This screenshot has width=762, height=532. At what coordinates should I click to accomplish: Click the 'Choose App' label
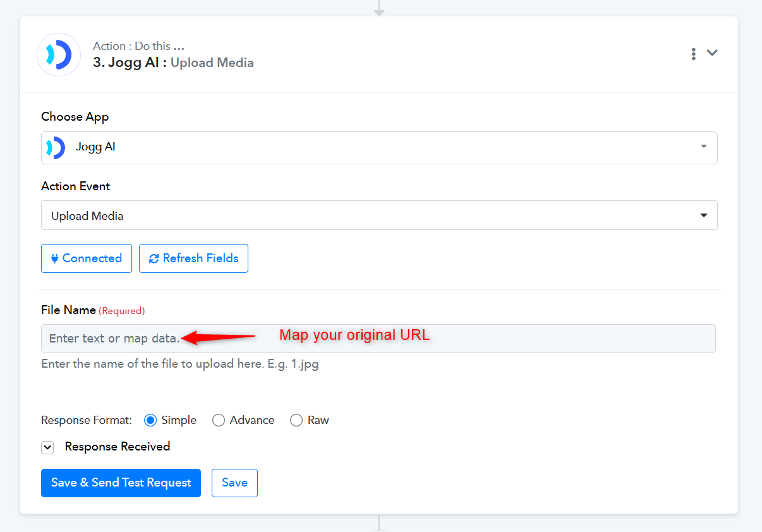point(75,117)
